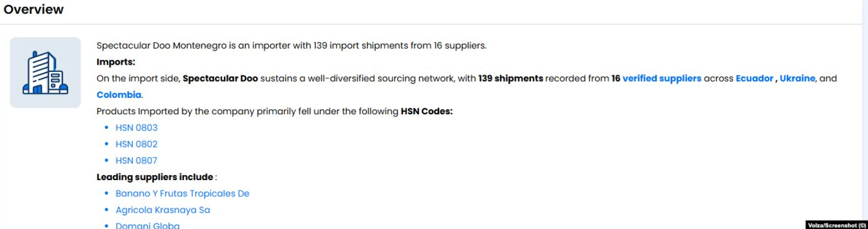Viewport: 868px width, 229px height.
Task: Click the bold HSN Codes: text
Action: [x=427, y=111]
